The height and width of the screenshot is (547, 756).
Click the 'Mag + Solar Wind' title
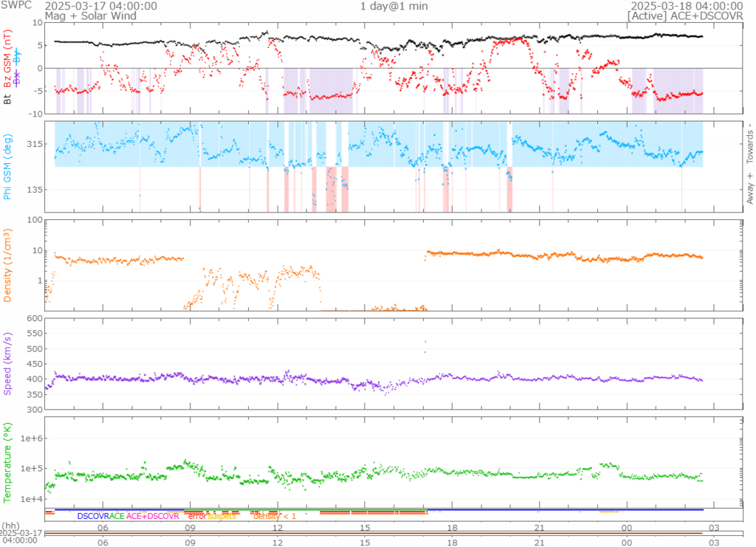click(x=91, y=16)
